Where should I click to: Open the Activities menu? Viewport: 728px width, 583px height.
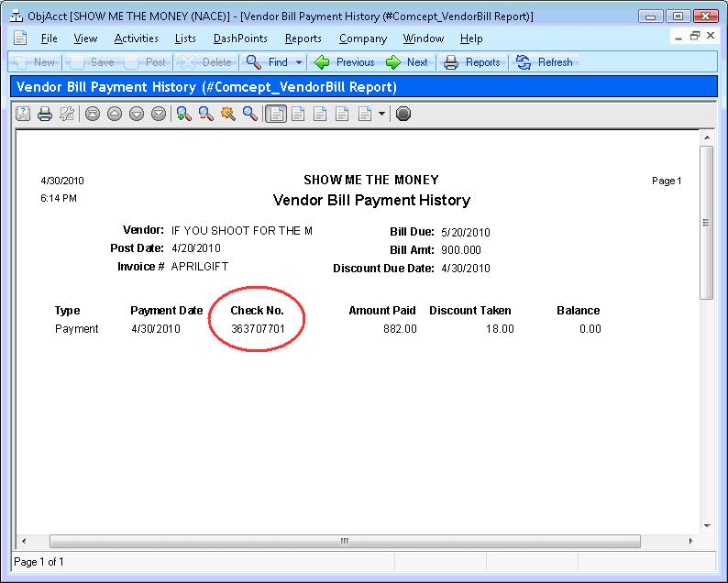coord(136,38)
